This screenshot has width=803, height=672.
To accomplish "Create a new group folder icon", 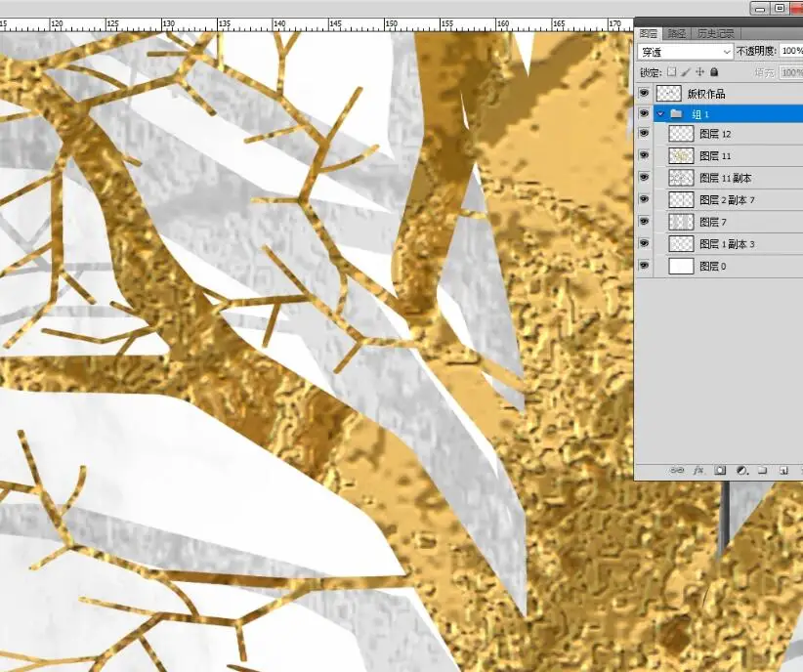I will [763, 470].
